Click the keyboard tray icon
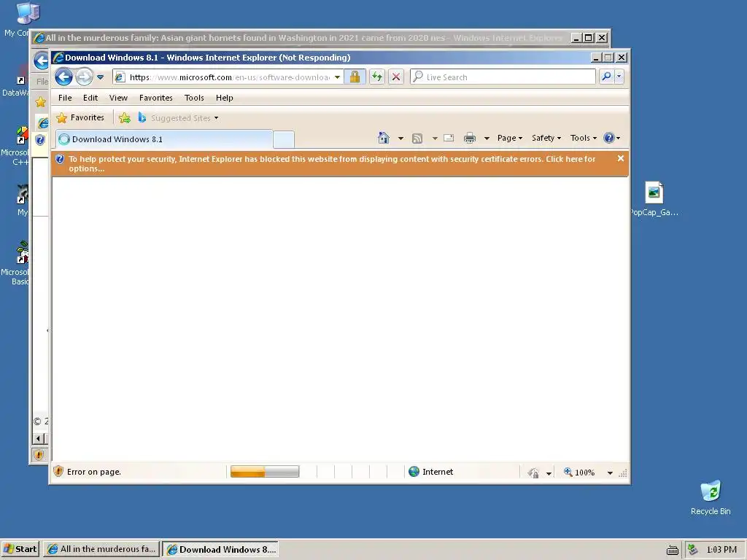 coord(672,550)
